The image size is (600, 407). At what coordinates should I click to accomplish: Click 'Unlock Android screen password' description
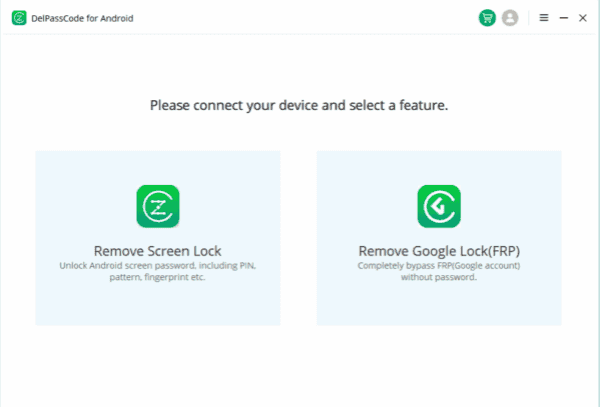pyautogui.click(x=158, y=271)
